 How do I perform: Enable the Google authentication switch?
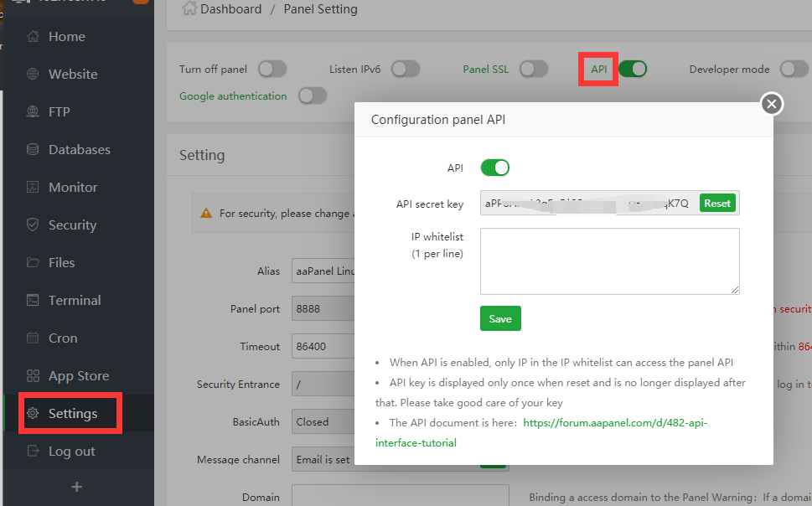312,96
